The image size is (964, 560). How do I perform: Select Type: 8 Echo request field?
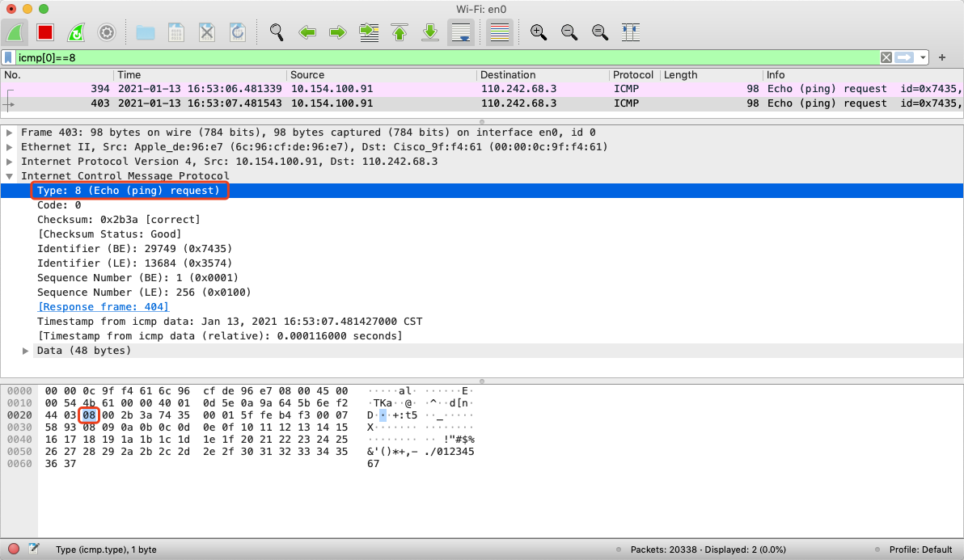point(482,191)
